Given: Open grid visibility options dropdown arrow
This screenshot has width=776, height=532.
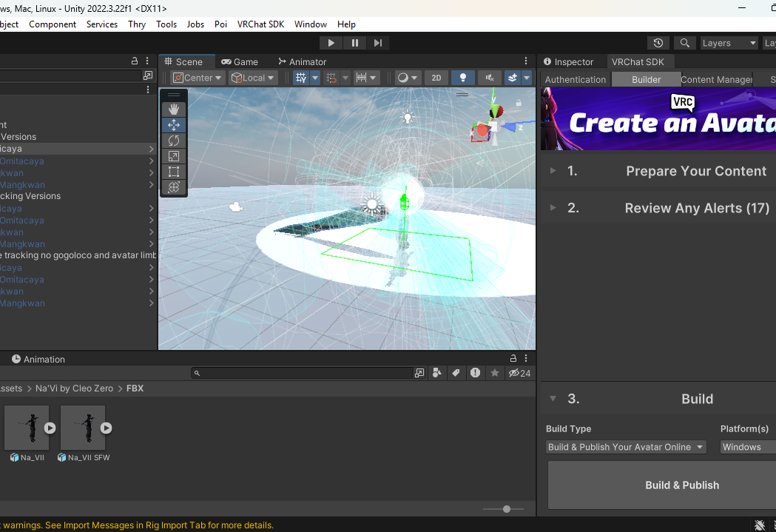Looking at the screenshot, I should [314, 78].
